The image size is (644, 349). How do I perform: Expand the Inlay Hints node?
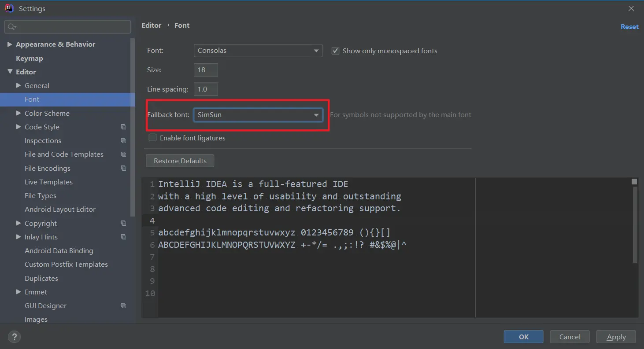[x=19, y=237]
